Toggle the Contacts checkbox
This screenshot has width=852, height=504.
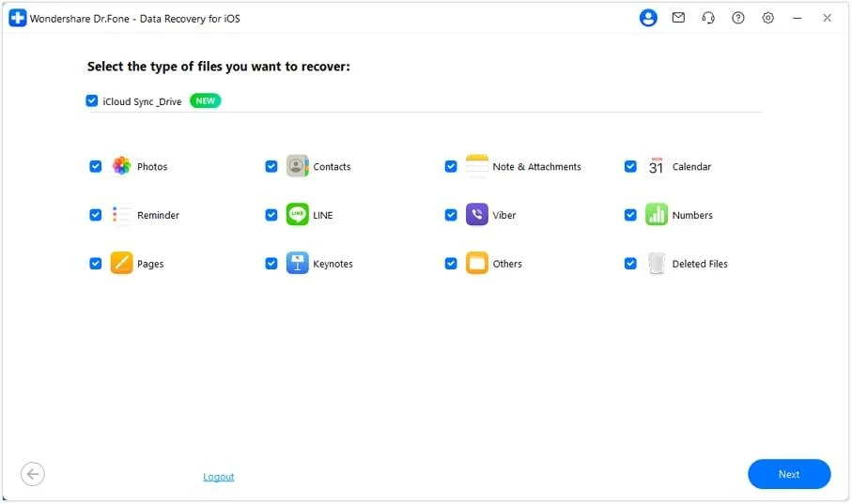(x=271, y=166)
